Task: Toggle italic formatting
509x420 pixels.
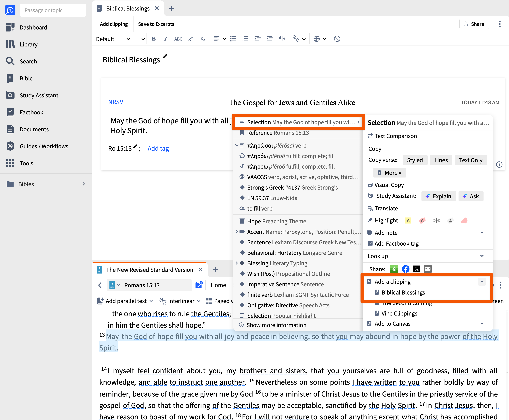Action: [166, 39]
